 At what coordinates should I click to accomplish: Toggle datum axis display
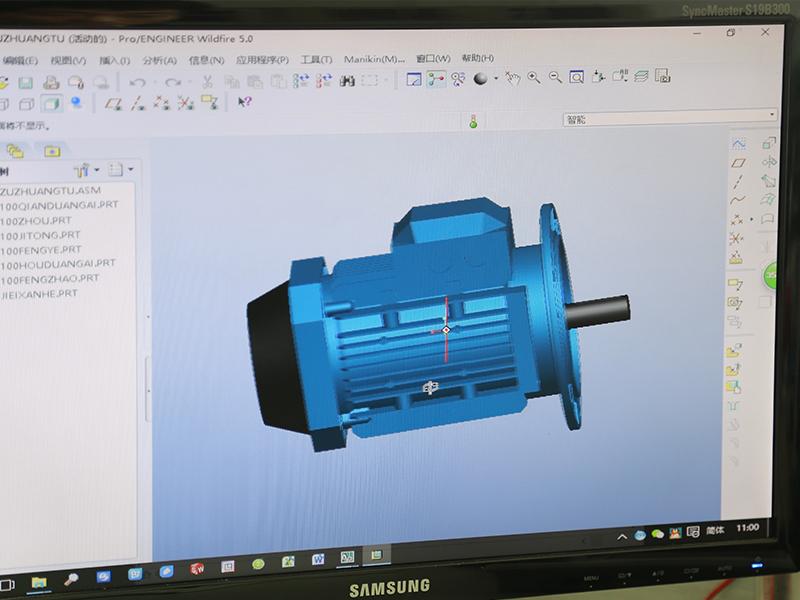137,102
